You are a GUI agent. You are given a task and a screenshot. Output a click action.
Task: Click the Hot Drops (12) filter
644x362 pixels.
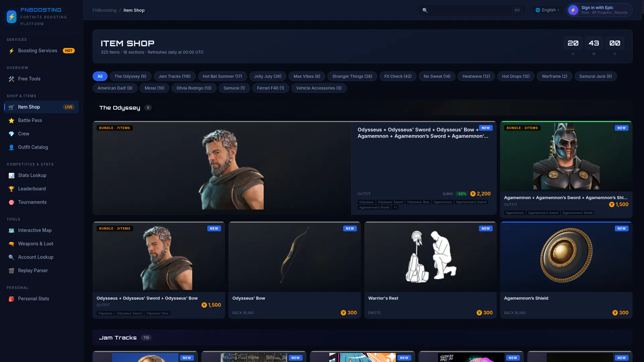click(x=516, y=76)
